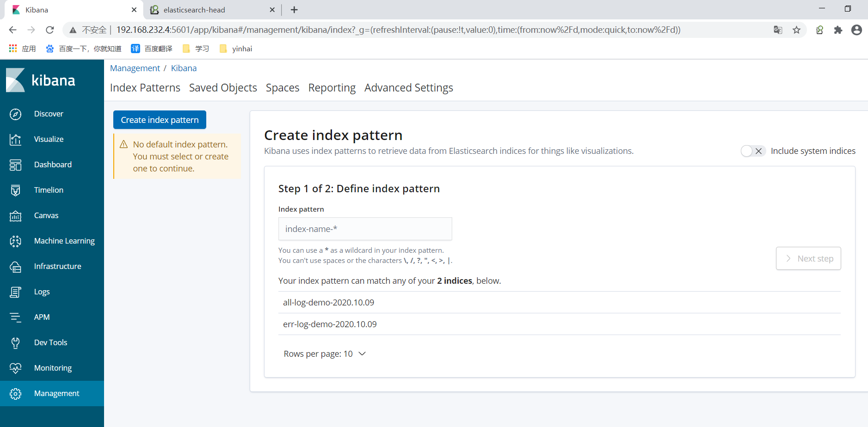The image size is (868, 427).
Task: Open the Advanced Settings tab
Action: point(409,88)
